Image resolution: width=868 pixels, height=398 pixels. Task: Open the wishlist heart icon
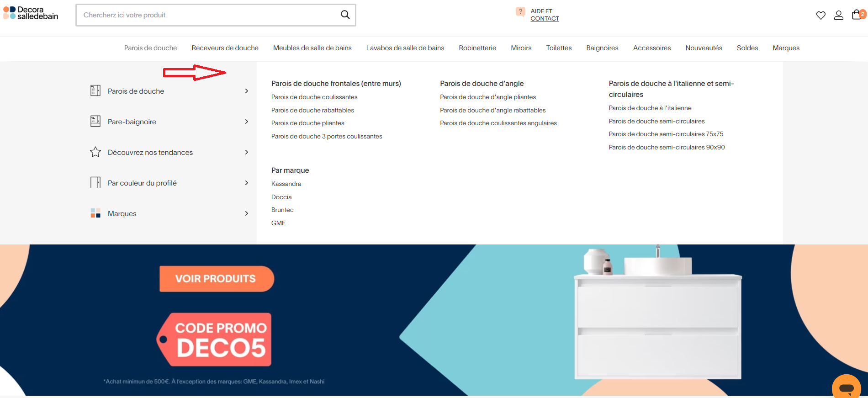point(820,15)
